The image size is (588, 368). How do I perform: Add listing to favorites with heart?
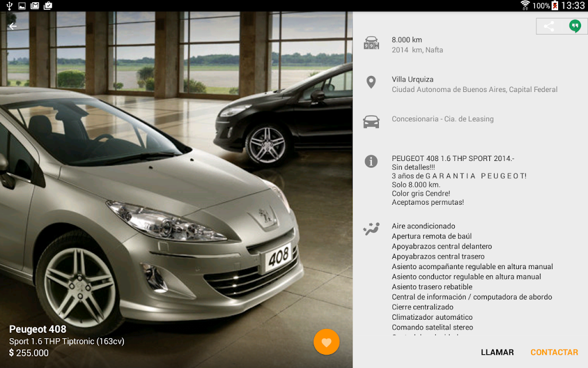(x=326, y=342)
